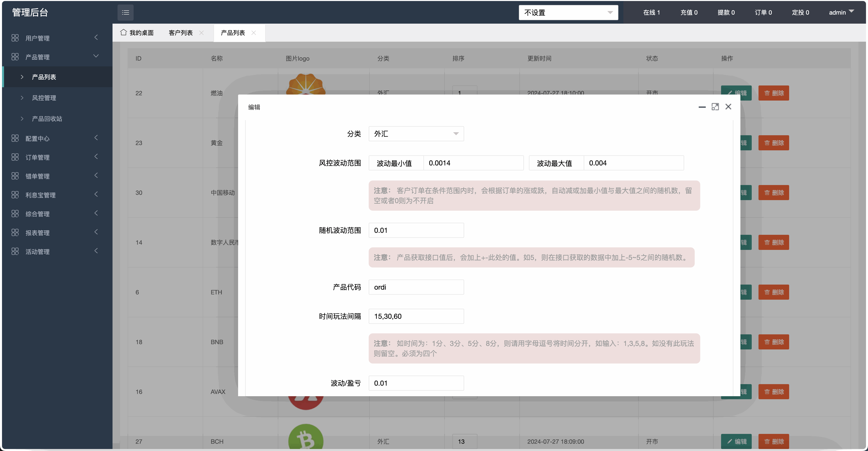
Task: Close the 产品列表 tab
Action: (254, 33)
